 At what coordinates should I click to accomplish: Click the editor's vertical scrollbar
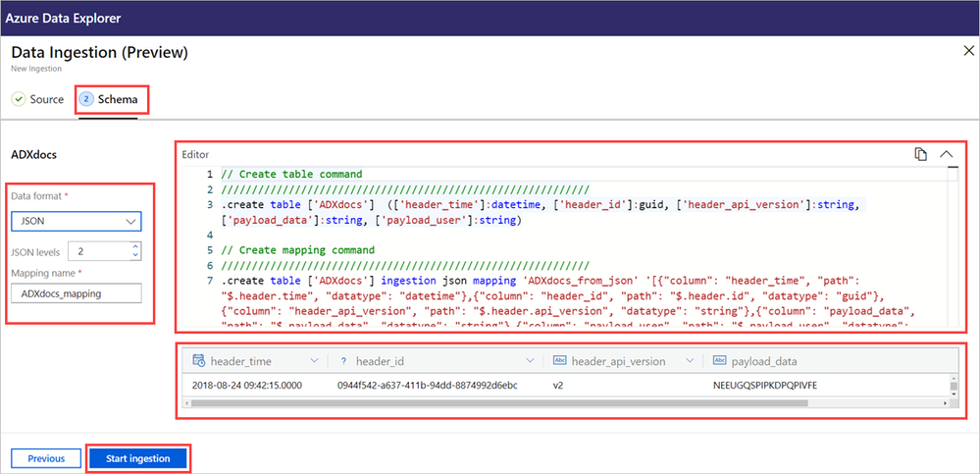coord(952,245)
